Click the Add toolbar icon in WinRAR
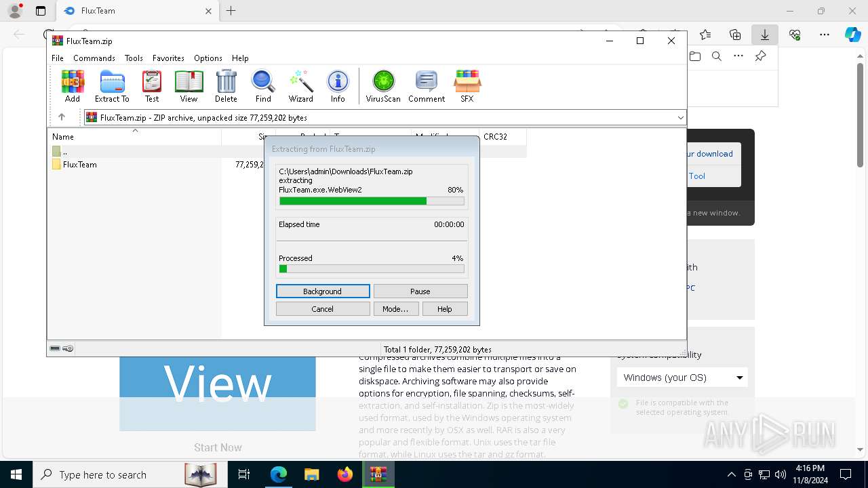 [x=73, y=86]
